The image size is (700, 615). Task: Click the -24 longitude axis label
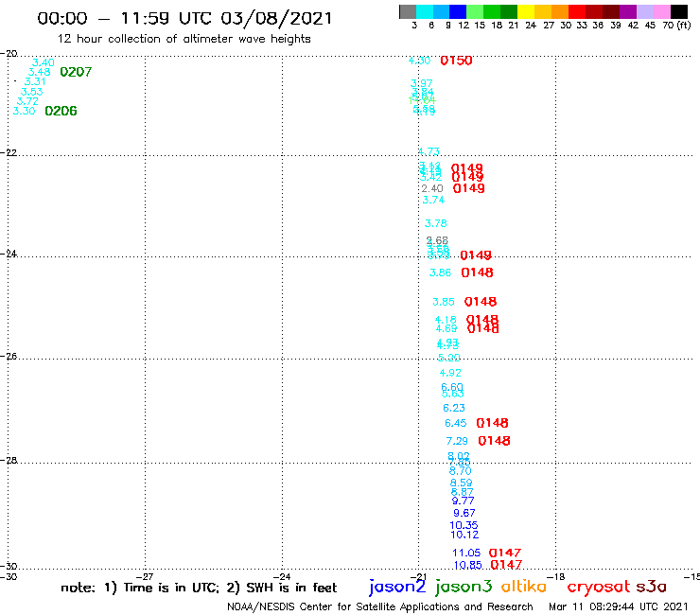282,576
